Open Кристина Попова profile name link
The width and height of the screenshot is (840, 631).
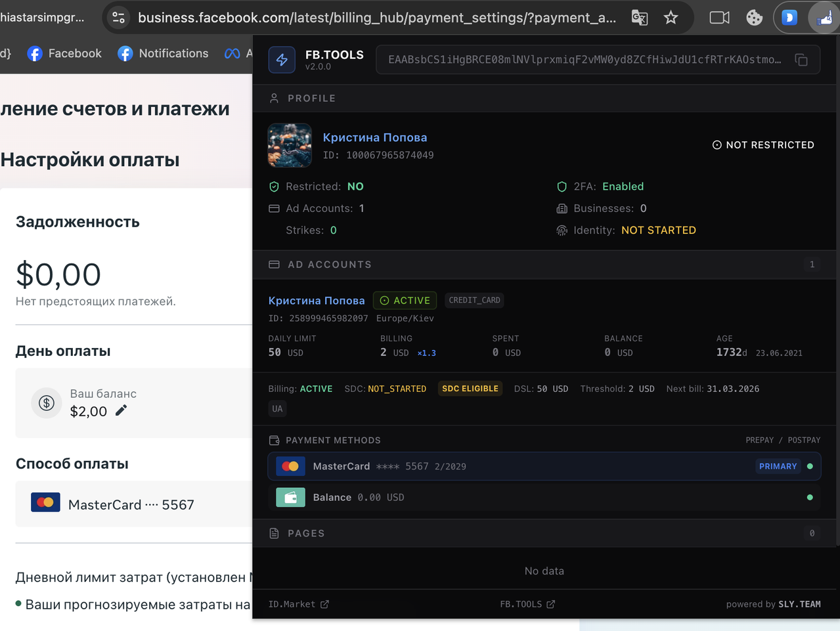click(375, 137)
